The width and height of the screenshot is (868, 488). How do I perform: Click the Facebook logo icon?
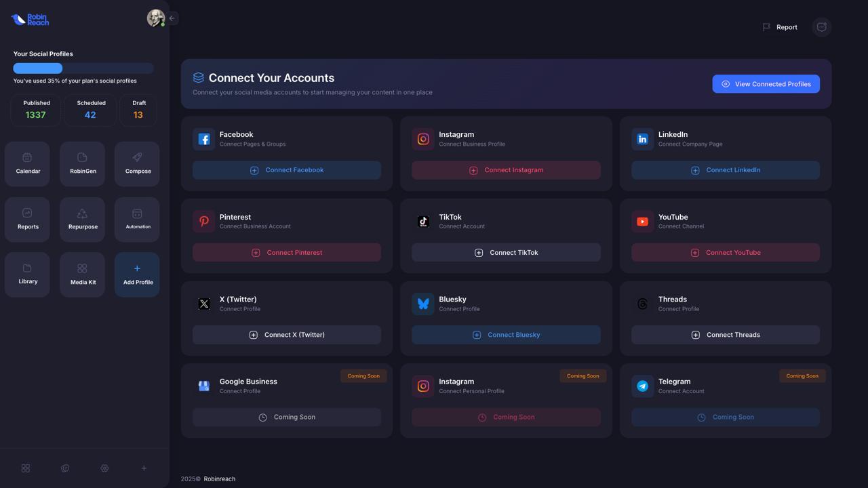point(204,139)
